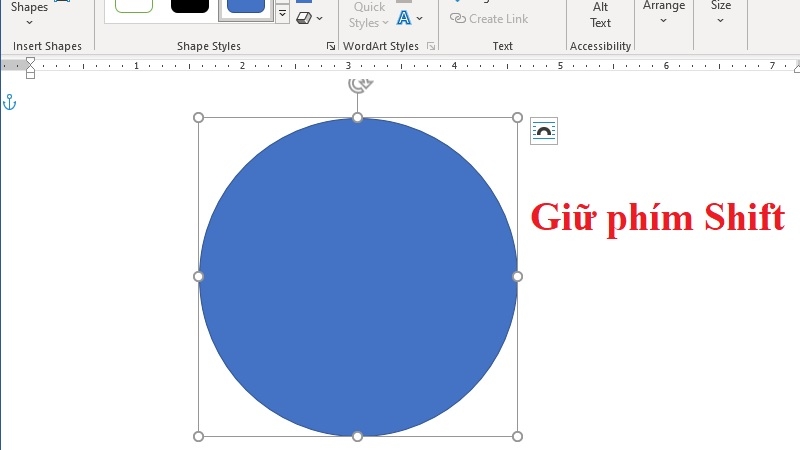Open the Shape Effects dropdown arrow

319,18
